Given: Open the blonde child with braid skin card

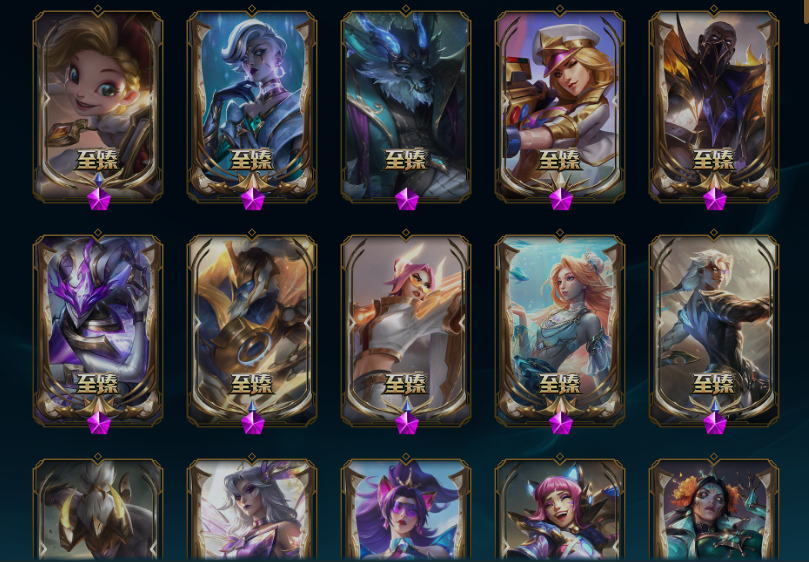Looking at the screenshot, I should click(98, 106).
